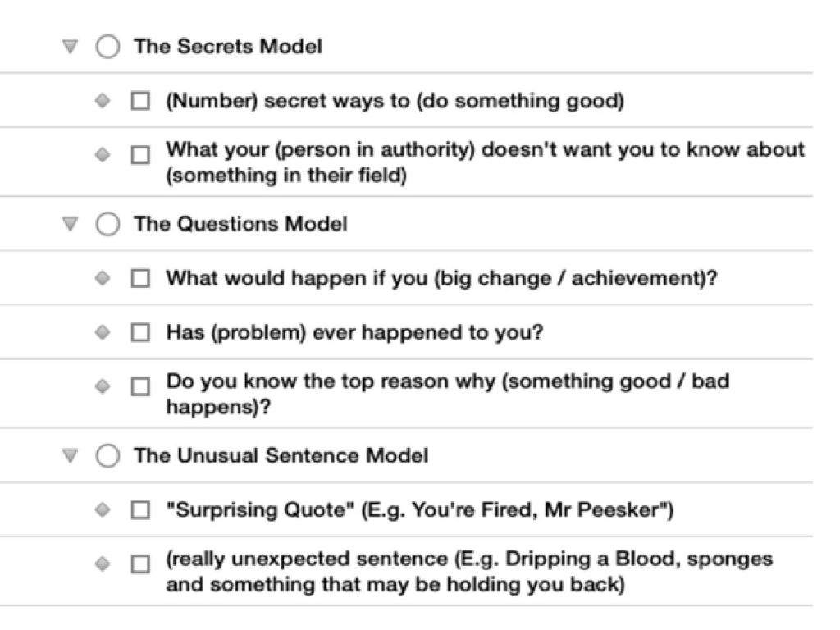Select 'The Questions Model' heading text
The height and width of the screenshot is (630, 840).
[x=240, y=224]
